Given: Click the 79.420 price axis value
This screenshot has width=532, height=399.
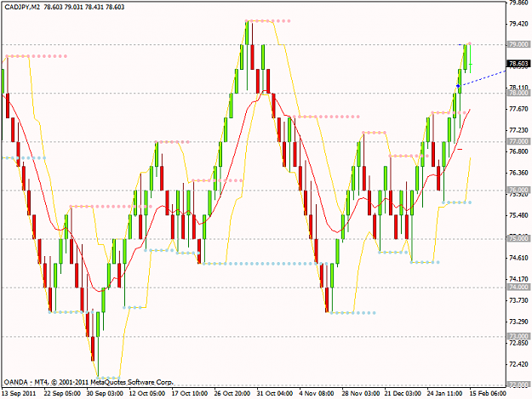Looking at the screenshot, I should pyautogui.click(x=518, y=24).
